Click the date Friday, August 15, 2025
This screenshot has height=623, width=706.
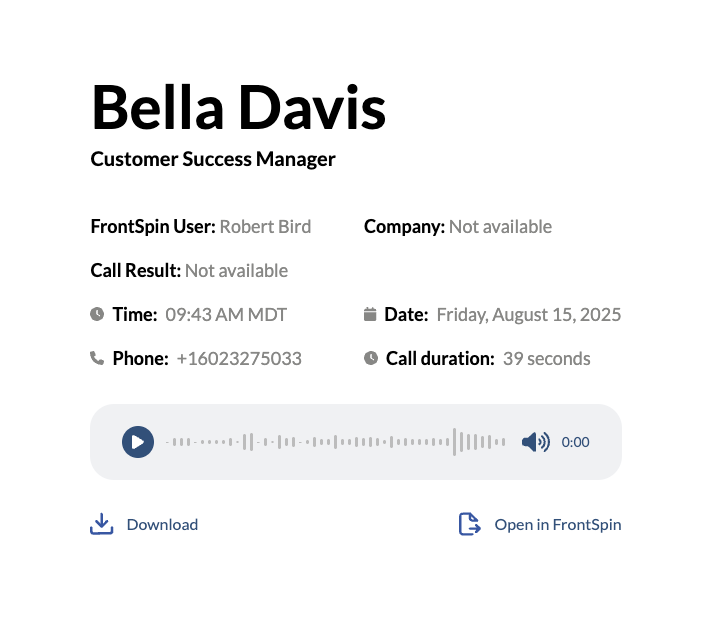(529, 315)
